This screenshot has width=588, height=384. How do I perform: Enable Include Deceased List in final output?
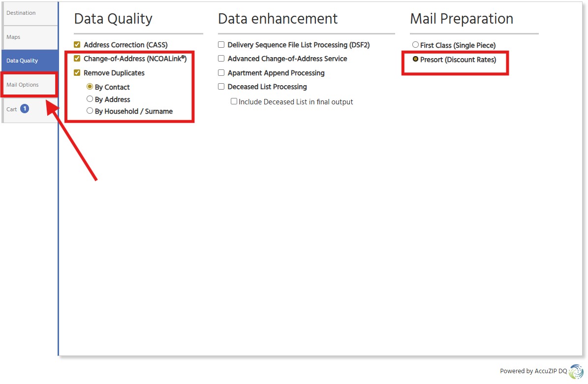234,102
